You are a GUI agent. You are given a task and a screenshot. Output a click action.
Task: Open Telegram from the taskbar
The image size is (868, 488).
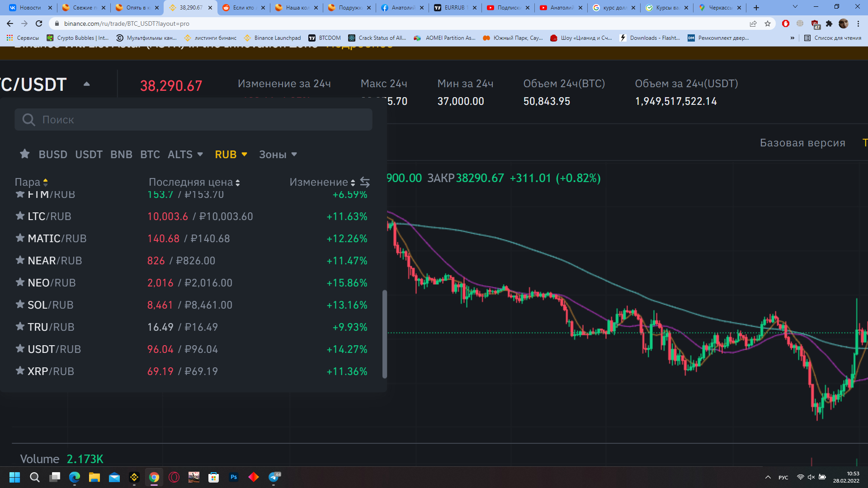(x=274, y=477)
